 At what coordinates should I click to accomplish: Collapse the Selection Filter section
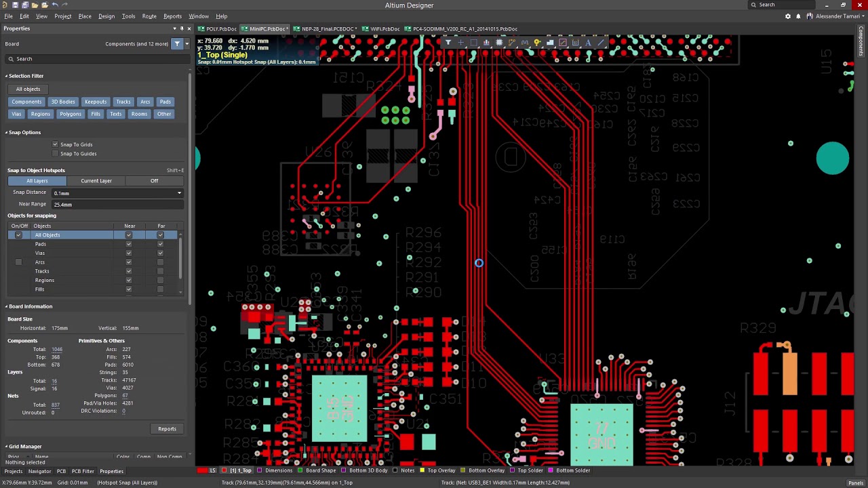point(6,76)
